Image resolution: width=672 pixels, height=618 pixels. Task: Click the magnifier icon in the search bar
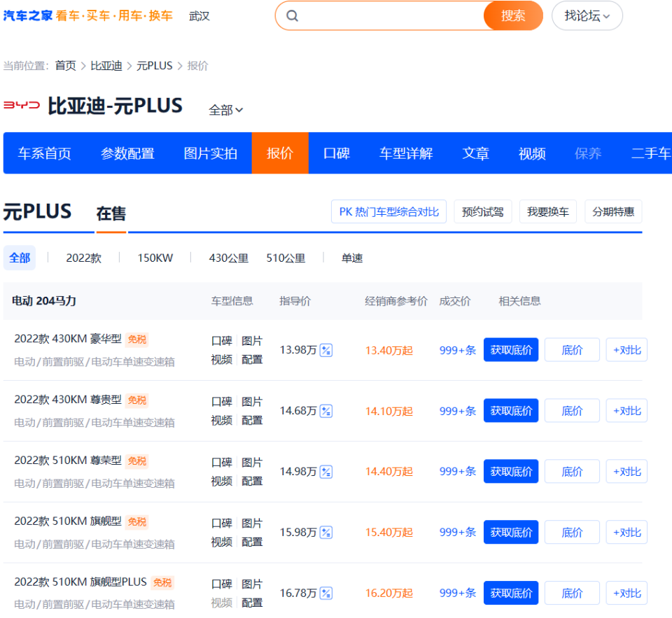(292, 15)
